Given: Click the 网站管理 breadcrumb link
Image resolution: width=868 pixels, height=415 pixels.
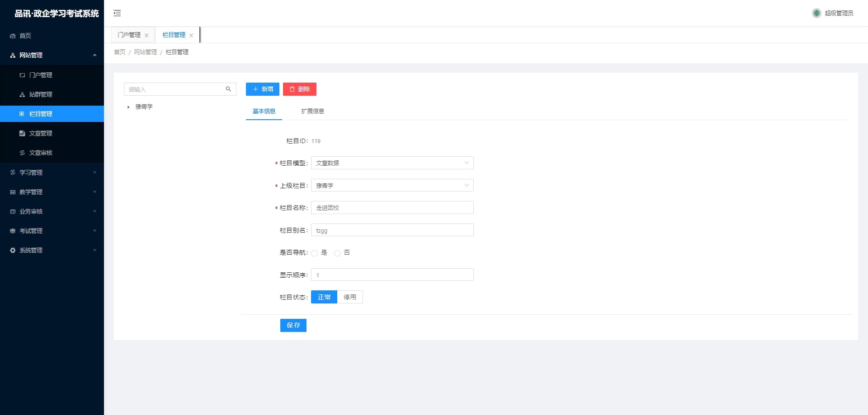Looking at the screenshot, I should pyautogui.click(x=146, y=52).
